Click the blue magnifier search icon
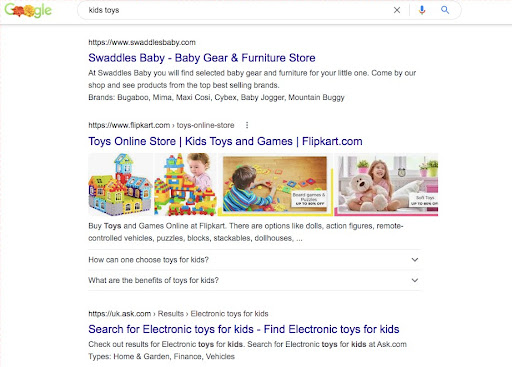512x367 pixels. pos(445,10)
